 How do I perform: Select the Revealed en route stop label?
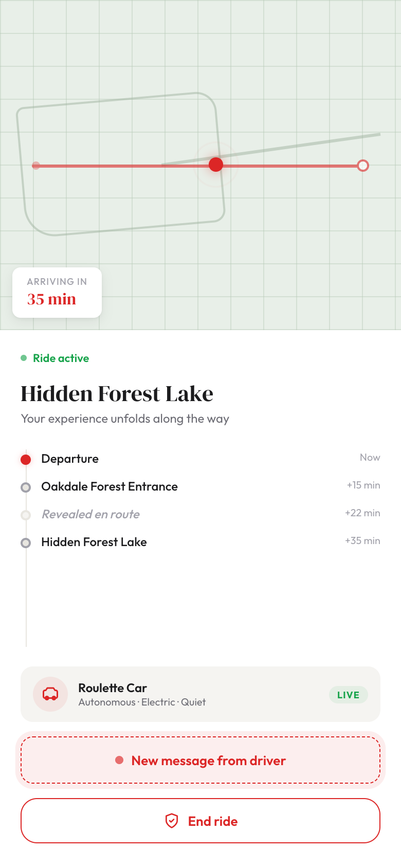tap(90, 514)
